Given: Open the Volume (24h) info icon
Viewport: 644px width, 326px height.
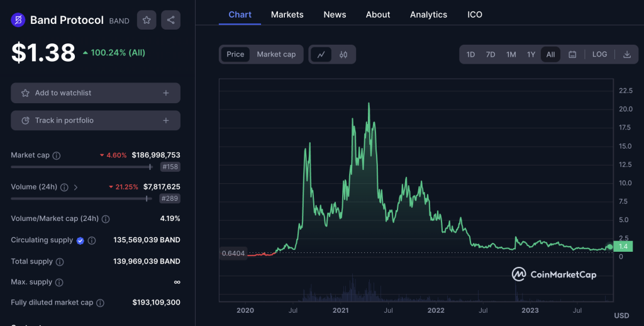Looking at the screenshot, I should (x=65, y=187).
